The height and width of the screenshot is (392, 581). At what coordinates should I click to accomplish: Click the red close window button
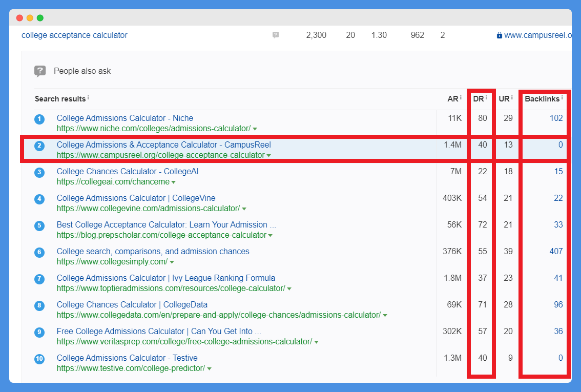point(19,18)
